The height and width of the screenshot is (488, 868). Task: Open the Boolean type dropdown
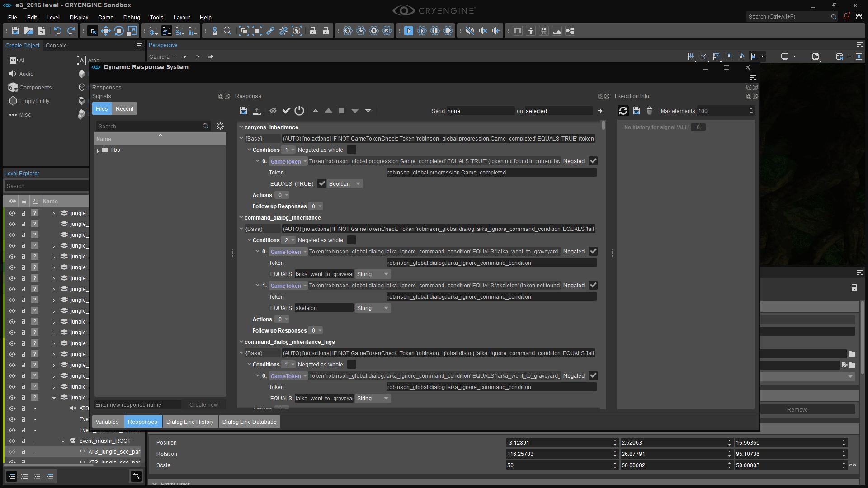[x=345, y=183]
